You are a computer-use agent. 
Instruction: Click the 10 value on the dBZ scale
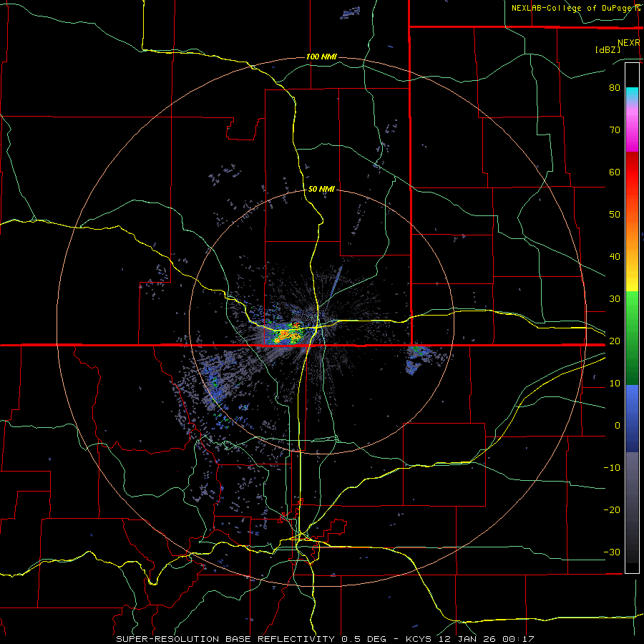coord(615,384)
